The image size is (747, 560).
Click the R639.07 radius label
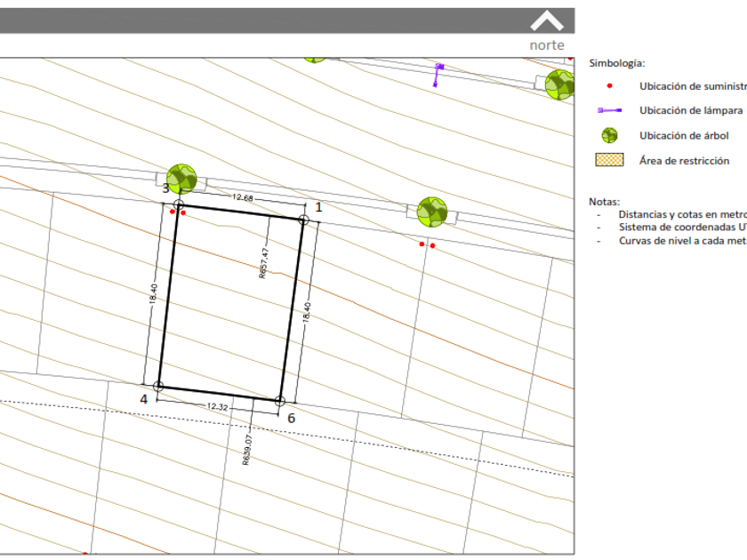246,450
